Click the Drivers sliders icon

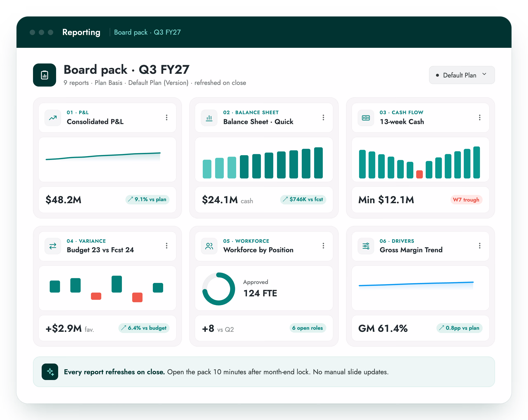click(366, 246)
